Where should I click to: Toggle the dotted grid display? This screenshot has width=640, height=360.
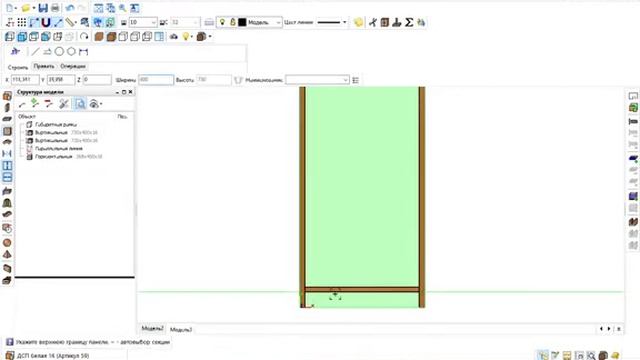[22, 22]
